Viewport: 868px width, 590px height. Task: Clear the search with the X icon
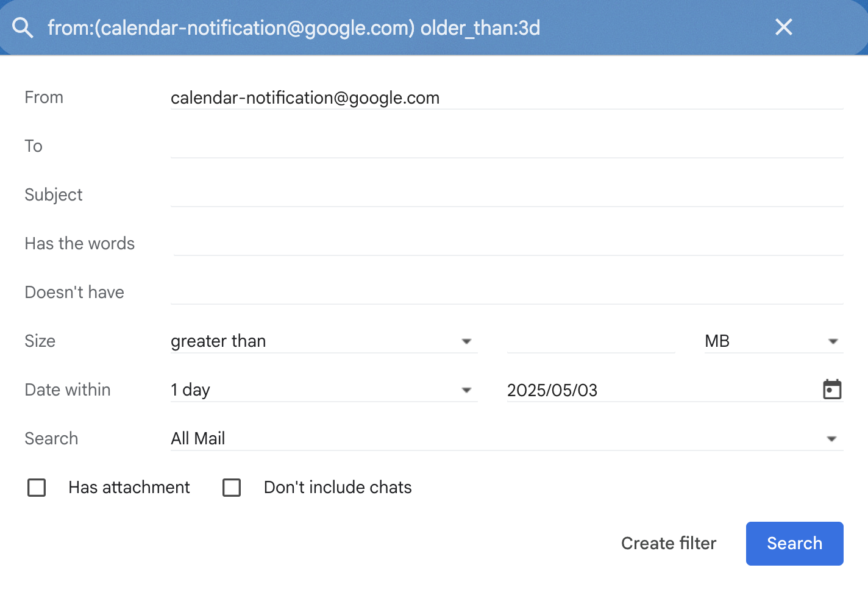click(784, 27)
